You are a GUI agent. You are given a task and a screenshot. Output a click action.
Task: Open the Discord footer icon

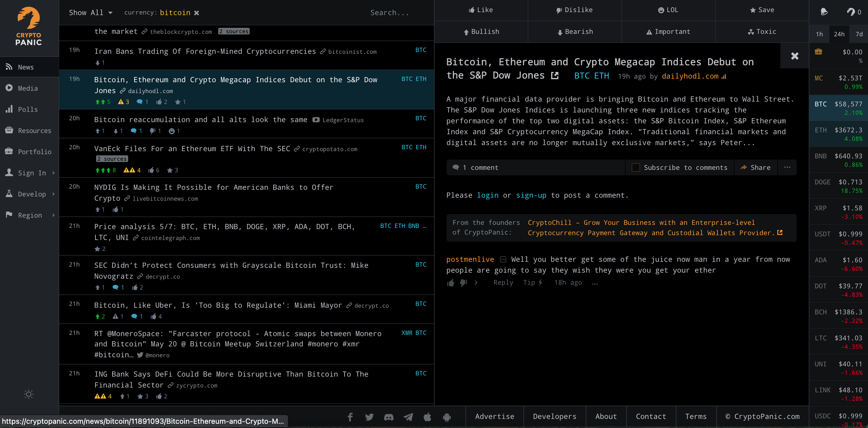[388, 417]
